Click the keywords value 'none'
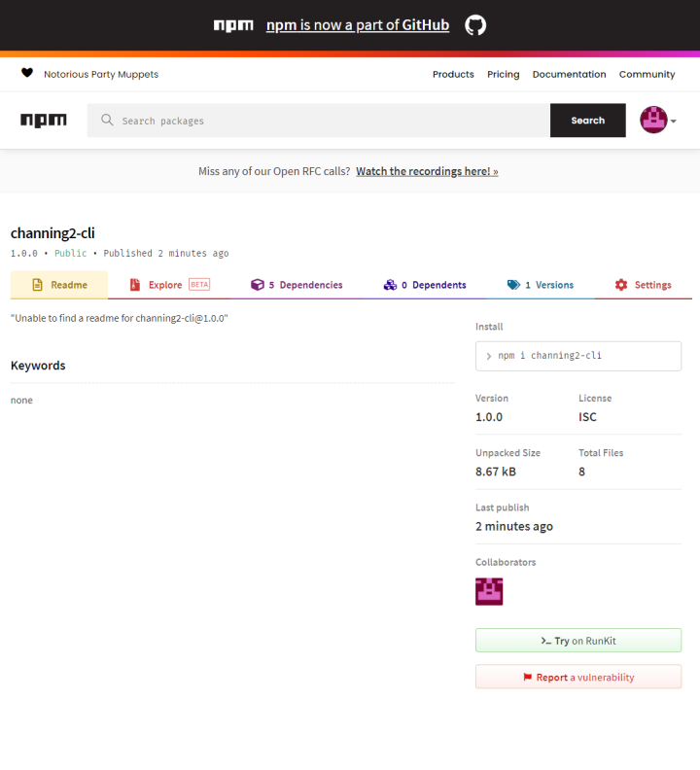The image size is (700, 770). tap(21, 401)
